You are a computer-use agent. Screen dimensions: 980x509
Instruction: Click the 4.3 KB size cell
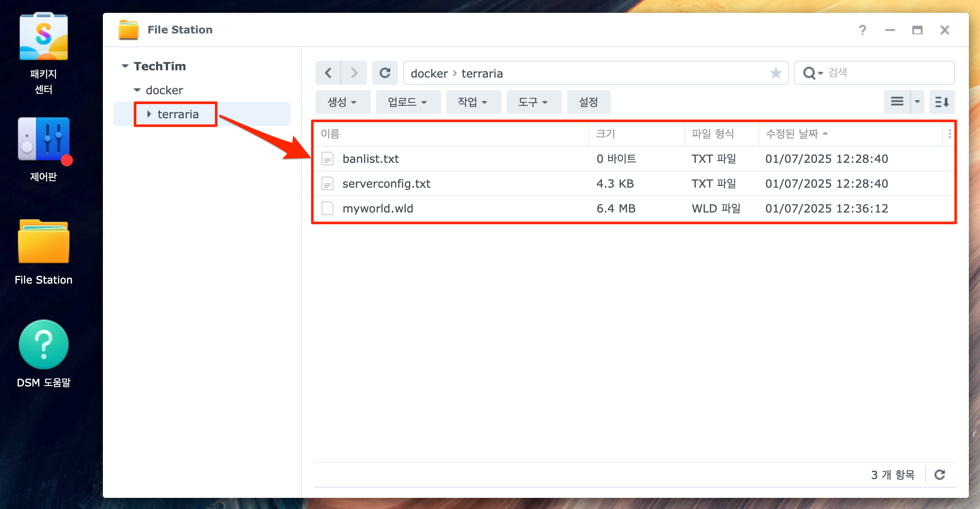(x=615, y=184)
